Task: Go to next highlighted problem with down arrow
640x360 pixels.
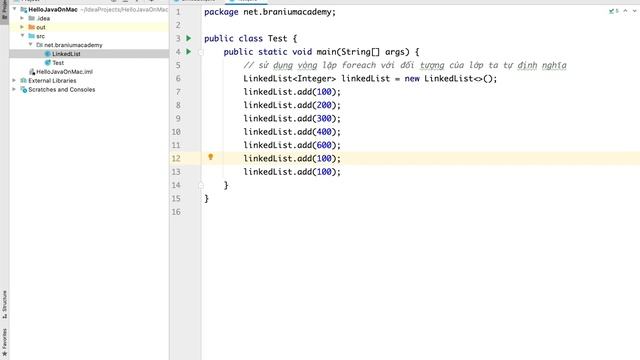Action: (x=635, y=11)
